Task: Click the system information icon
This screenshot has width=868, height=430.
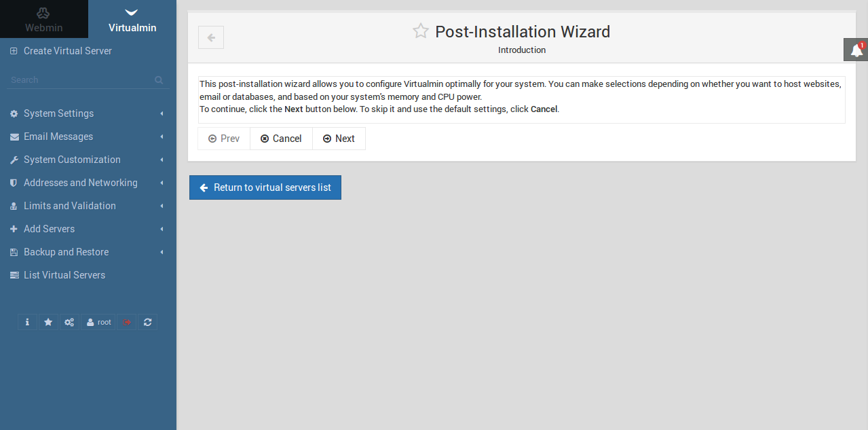Action: [x=27, y=322]
